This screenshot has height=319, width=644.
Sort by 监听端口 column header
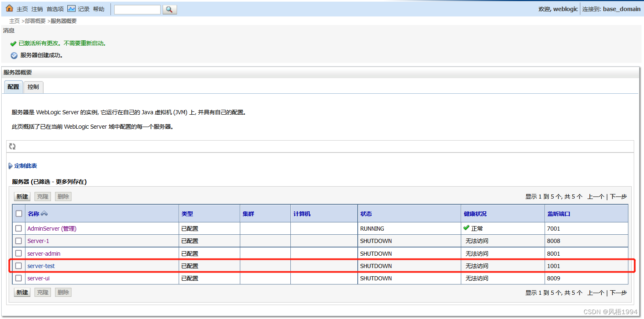(559, 214)
